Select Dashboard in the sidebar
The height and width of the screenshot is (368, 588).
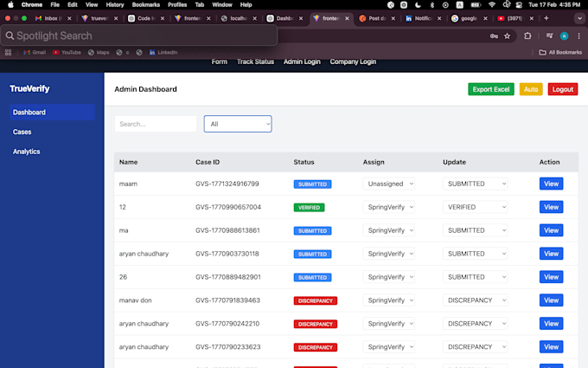[52, 113]
